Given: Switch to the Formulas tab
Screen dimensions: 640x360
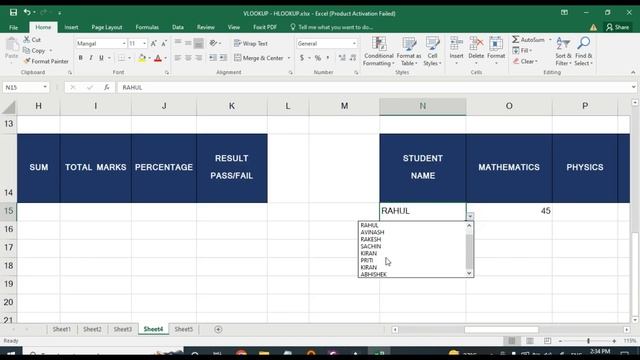Looking at the screenshot, I should [147, 27].
